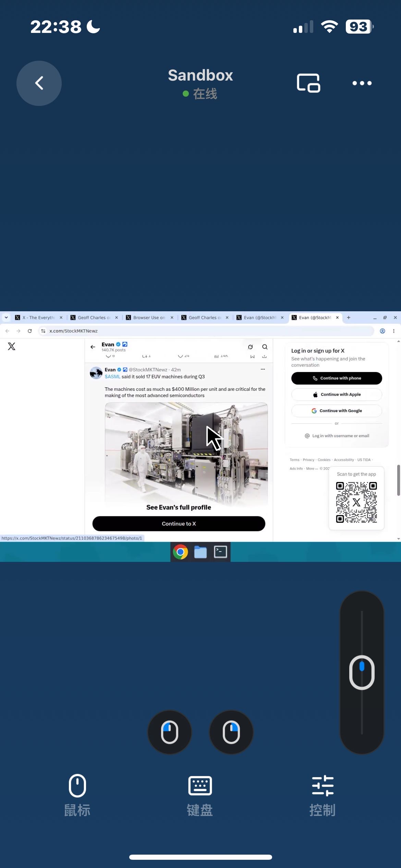Open the three-dot menu in the Sandbox header
401x868 pixels.
click(x=362, y=83)
